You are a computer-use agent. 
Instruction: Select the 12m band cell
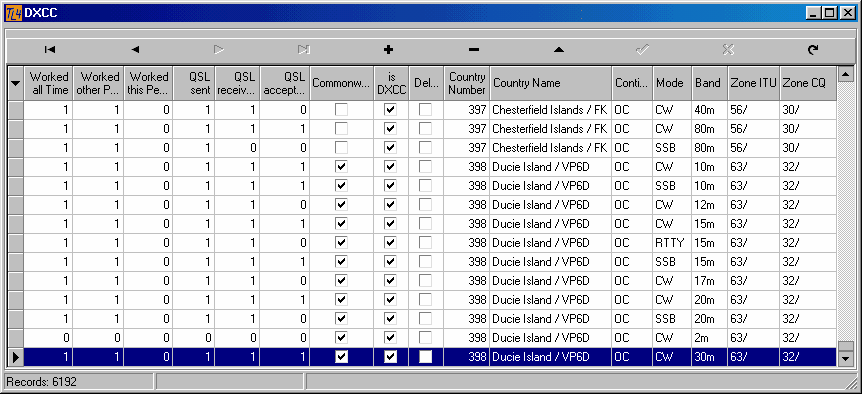710,205
